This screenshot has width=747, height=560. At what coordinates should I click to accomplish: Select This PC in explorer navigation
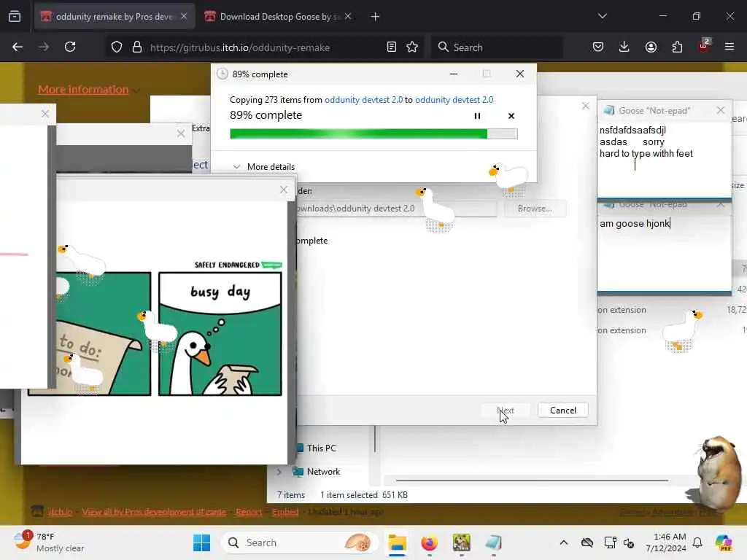point(321,448)
